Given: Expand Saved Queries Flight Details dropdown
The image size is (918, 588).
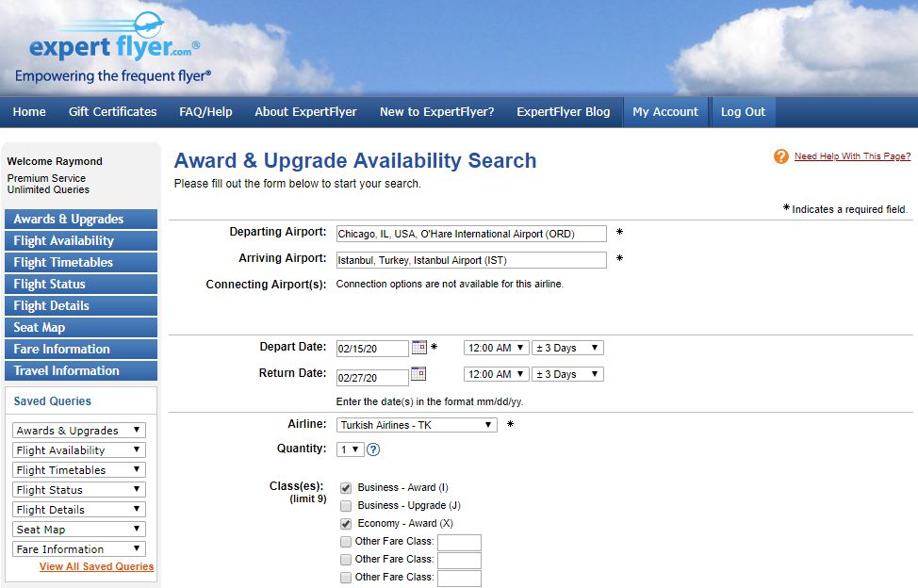Looking at the screenshot, I should pos(79,510).
